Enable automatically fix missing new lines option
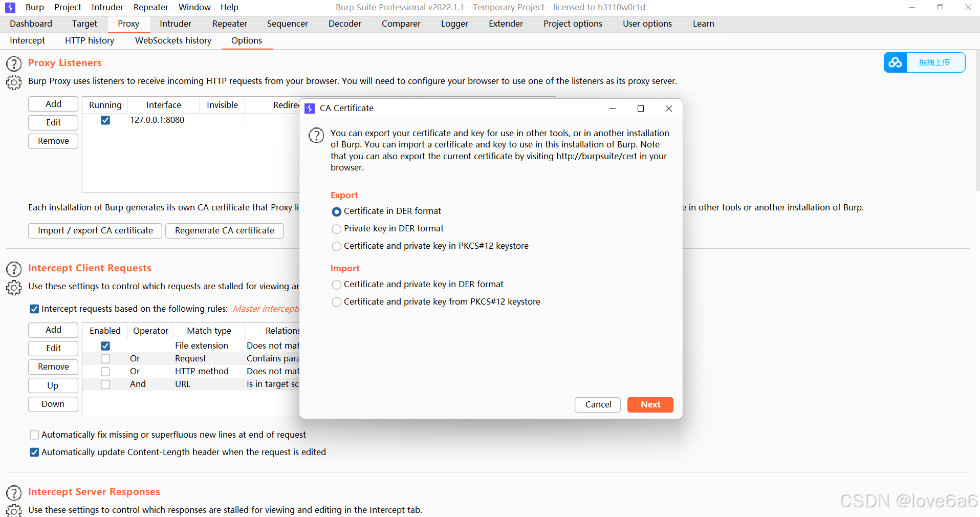Screen dimensions: 980x517 point(34,435)
